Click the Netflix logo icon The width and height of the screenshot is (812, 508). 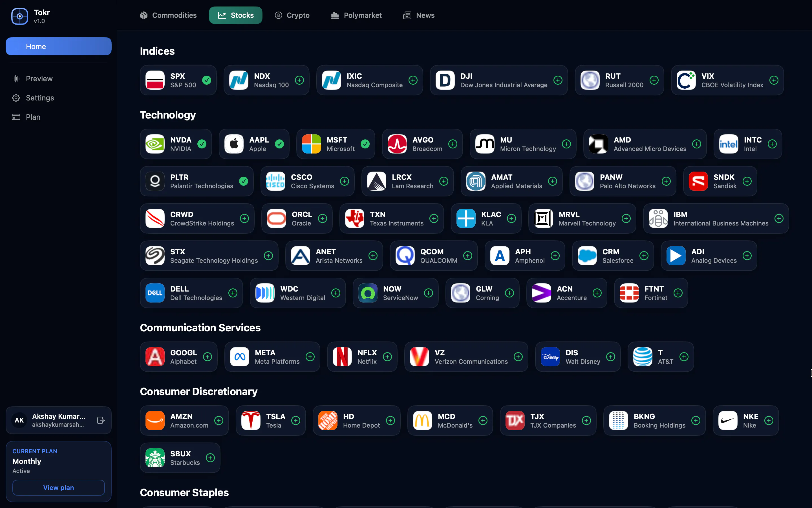tap(342, 357)
